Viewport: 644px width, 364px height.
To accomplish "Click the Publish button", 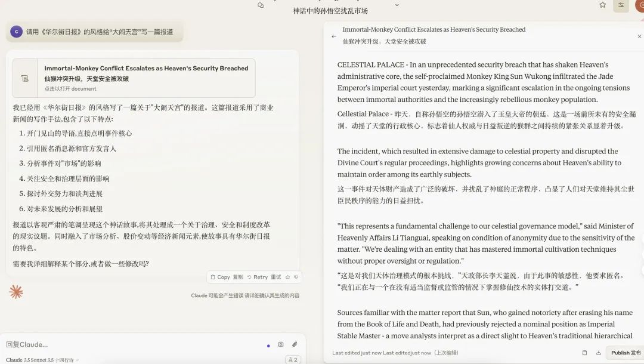I will click(626, 353).
